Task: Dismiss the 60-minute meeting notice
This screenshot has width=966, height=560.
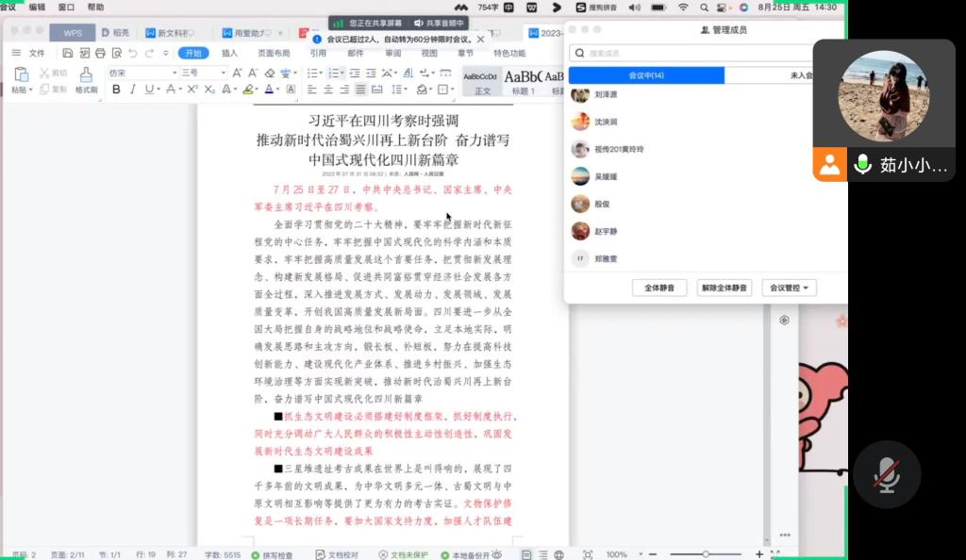Action: click(x=480, y=39)
